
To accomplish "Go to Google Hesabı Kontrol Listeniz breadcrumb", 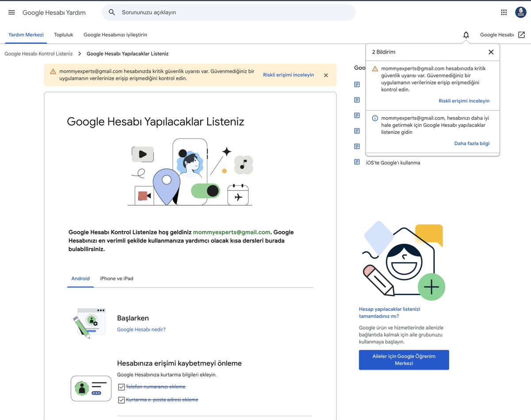I will [x=38, y=54].
